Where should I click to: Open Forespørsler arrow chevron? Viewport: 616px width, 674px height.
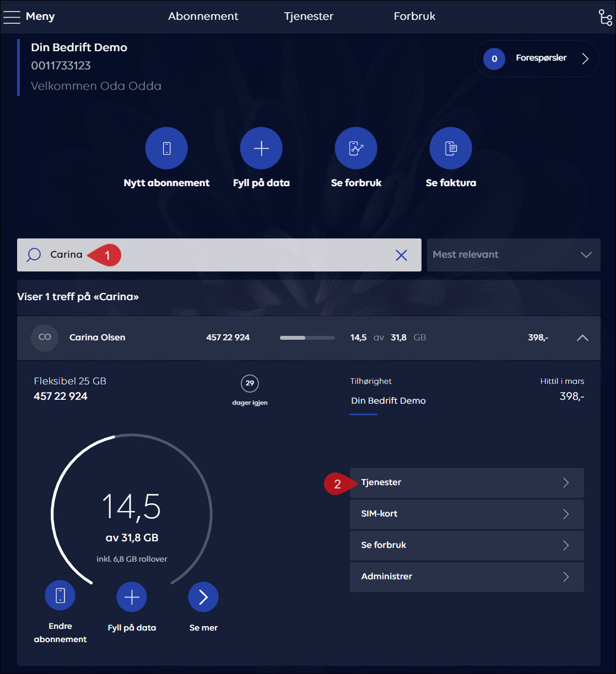(585, 58)
